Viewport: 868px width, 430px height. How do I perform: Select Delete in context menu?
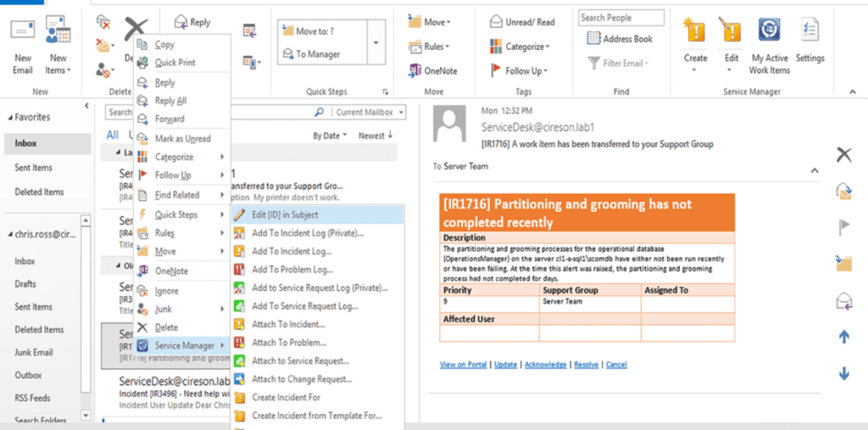pos(182,327)
